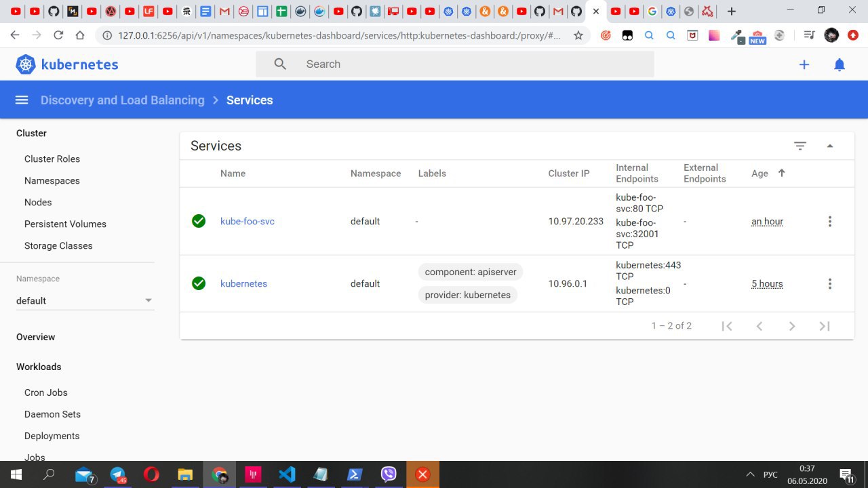This screenshot has height=488, width=868.
Task: Show hidden system tray icons
Action: [750, 474]
